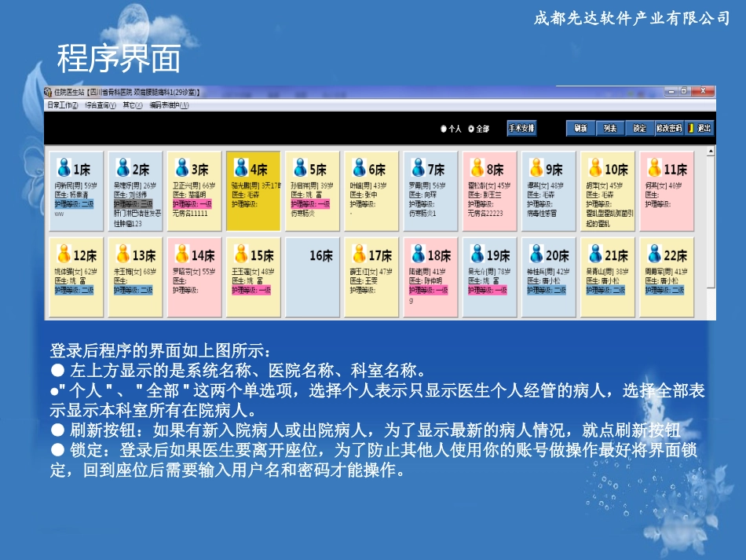Click the 刷新 refresh button
This screenshot has width=746, height=560.
click(x=580, y=129)
